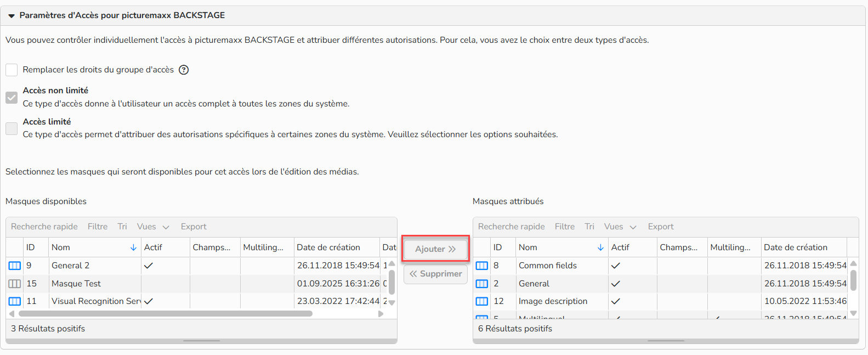Click the horizontal scrollbar of Masques disponibles

pos(166,314)
